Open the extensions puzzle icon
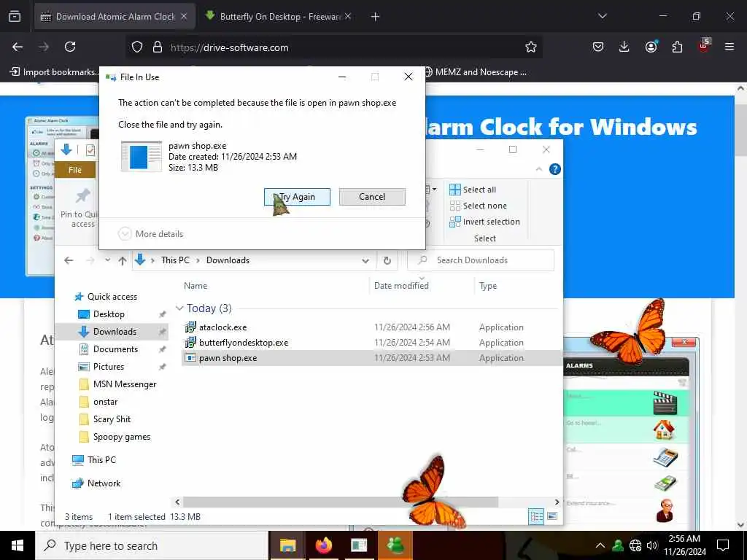747x560 pixels. click(x=677, y=47)
